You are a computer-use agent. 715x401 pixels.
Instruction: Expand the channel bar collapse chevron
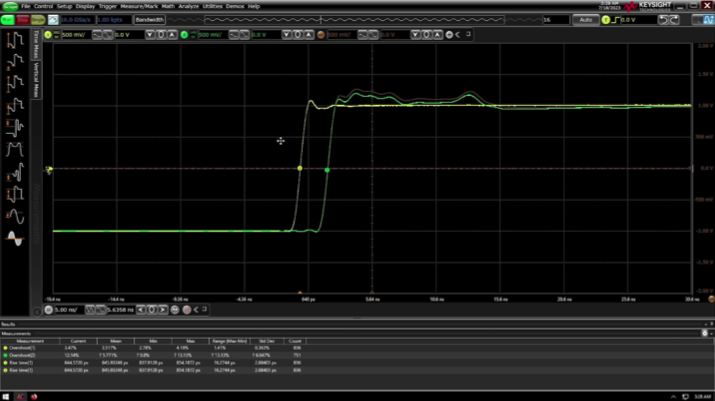click(x=458, y=35)
